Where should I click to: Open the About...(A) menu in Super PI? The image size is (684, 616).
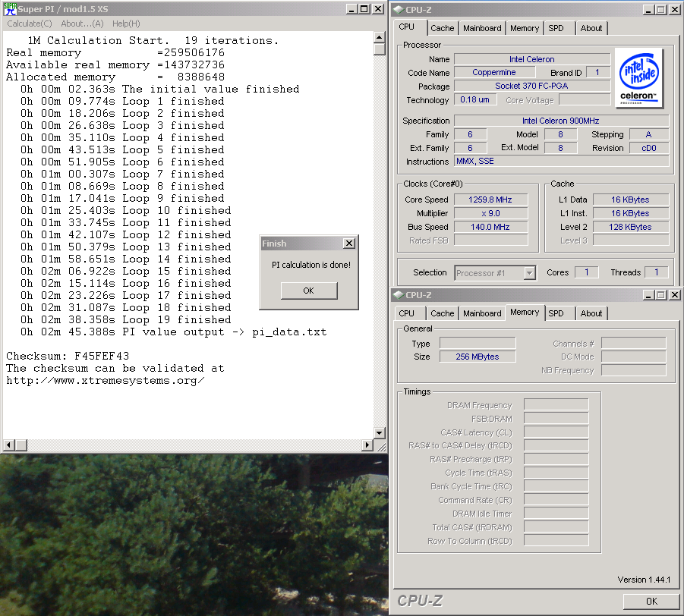(82, 24)
